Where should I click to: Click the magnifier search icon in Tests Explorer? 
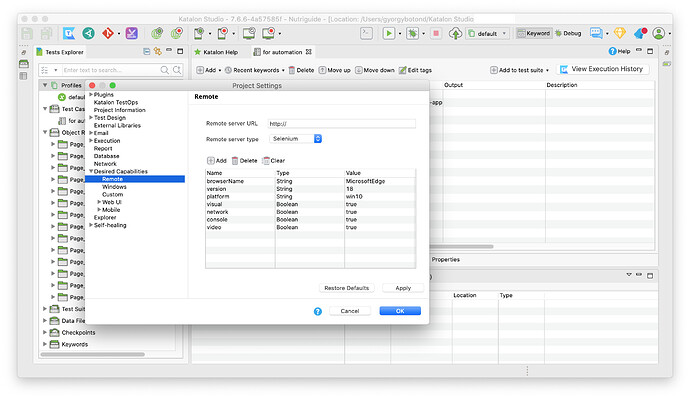pyautogui.click(x=165, y=70)
